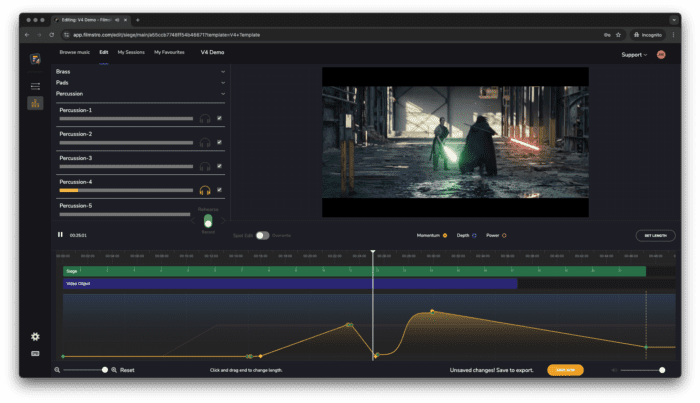This screenshot has height=403, width=700.
Task: Open the My Sessions tab
Action: coord(131,51)
